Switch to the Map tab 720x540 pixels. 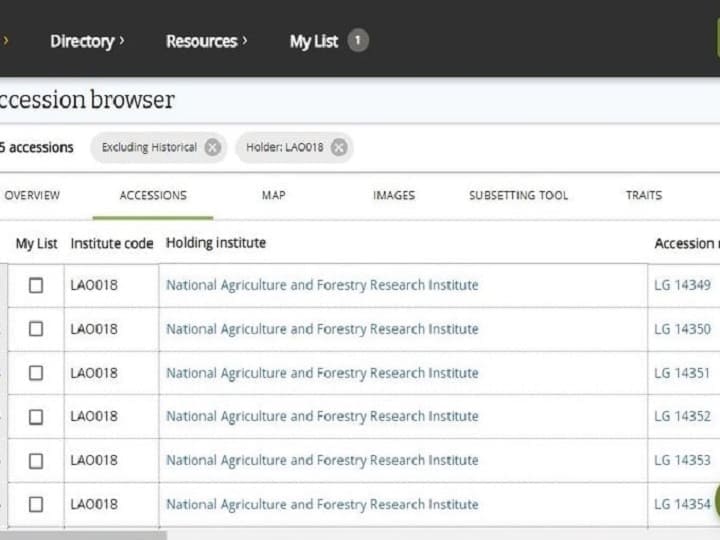[273, 195]
